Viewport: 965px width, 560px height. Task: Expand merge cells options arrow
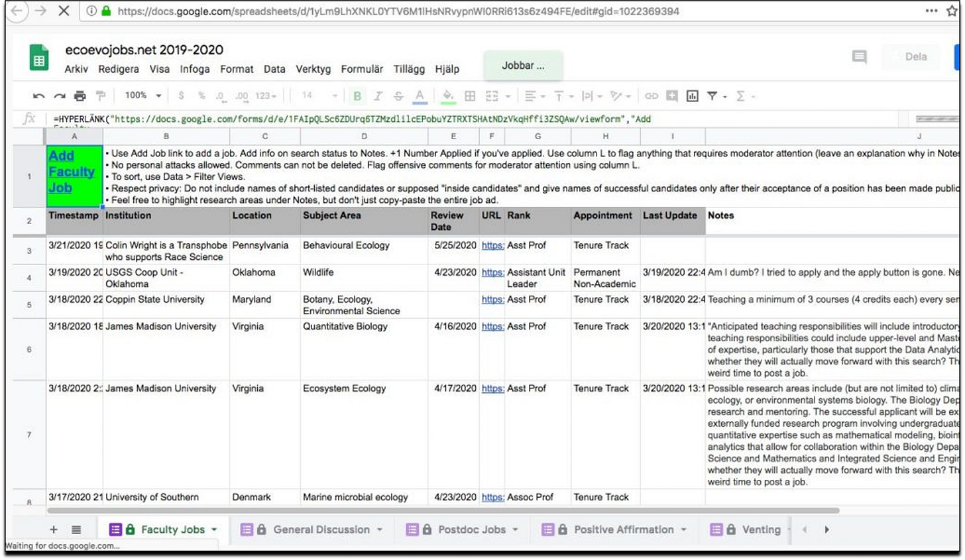pos(508,97)
